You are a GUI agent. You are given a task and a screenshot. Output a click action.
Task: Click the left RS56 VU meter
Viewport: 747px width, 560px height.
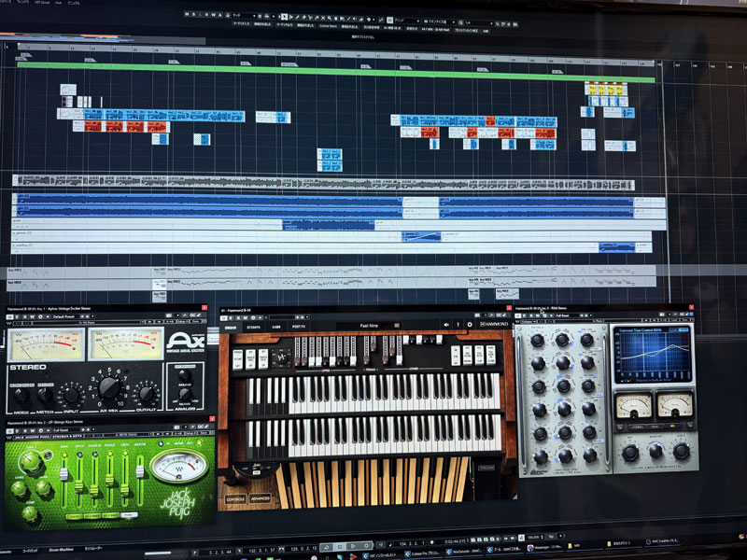point(633,406)
